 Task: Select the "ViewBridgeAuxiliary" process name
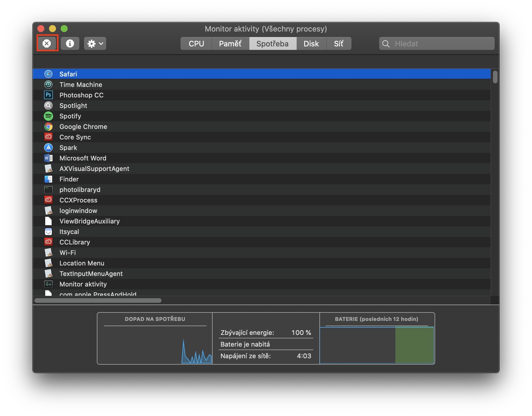click(x=90, y=221)
